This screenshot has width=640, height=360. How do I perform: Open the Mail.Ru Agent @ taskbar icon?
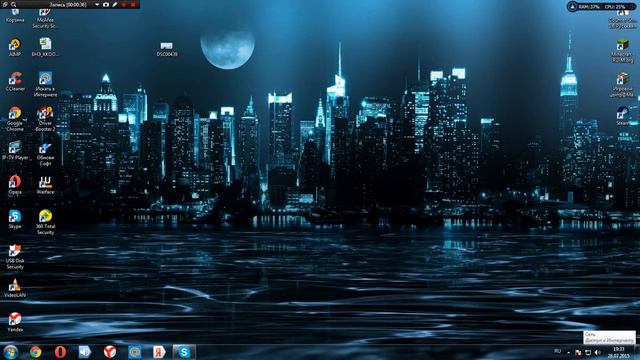(134, 352)
